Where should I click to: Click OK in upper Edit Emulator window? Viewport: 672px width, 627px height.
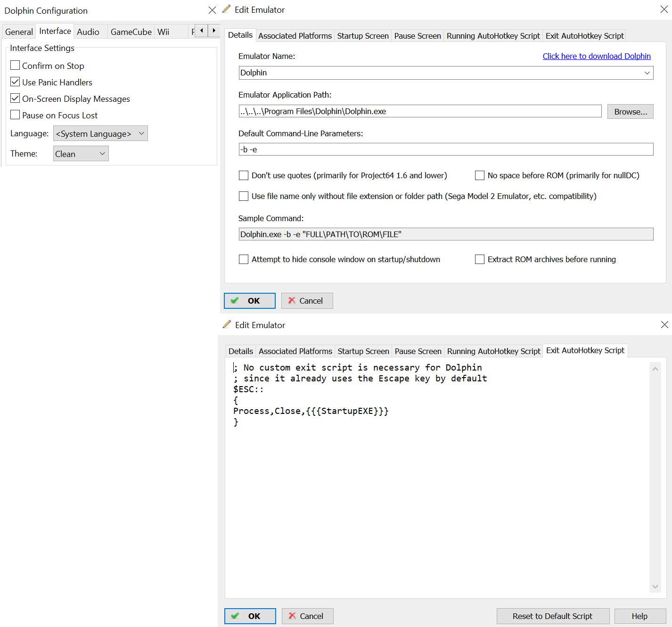click(x=250, y=301)
